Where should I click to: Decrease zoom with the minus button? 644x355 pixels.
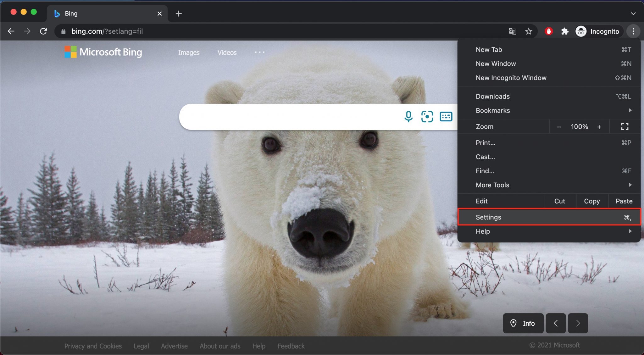point(559,127)
